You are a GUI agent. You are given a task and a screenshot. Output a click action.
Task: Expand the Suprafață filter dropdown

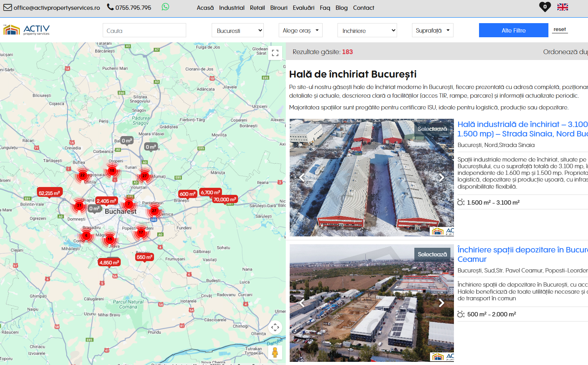(x=432, y=31)
